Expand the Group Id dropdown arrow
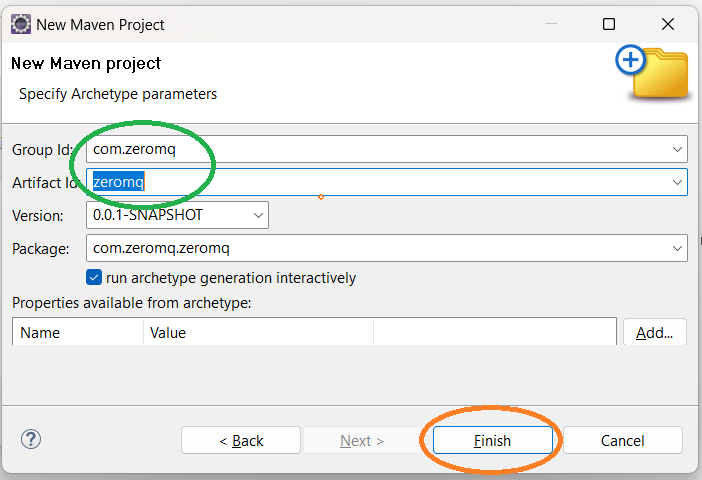The width and height of the screenshot is (702, 480). point(677,150)
